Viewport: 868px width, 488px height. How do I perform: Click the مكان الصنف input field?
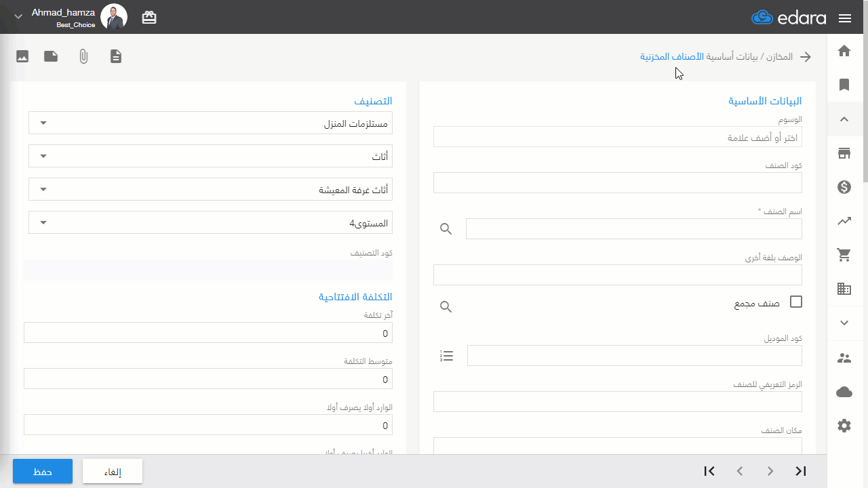[x=618, y=445]
